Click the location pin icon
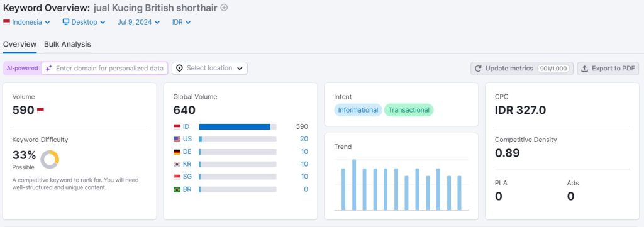 pos(179,68)
